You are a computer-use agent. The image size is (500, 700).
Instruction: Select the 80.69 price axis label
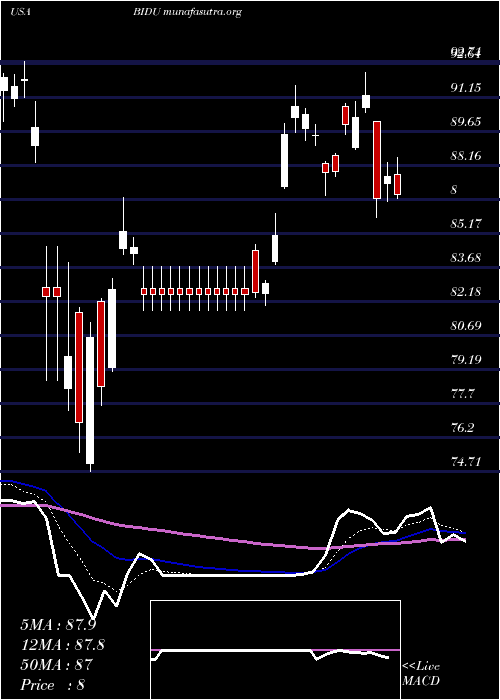[466, 325]
